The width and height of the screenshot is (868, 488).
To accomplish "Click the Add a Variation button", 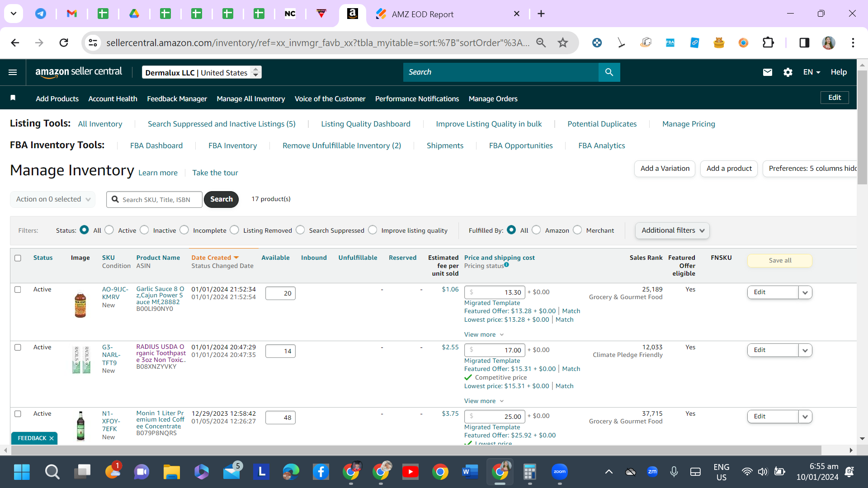I will pos(665,169).
